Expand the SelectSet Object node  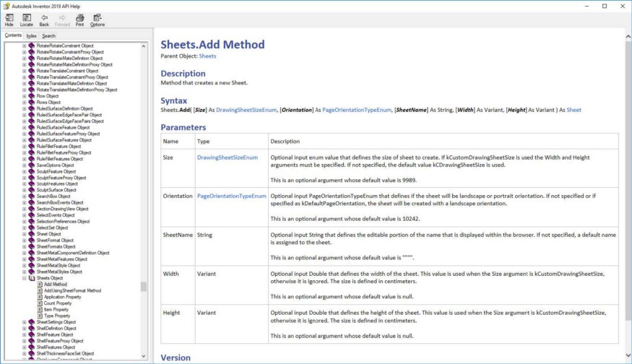point(24,227)
